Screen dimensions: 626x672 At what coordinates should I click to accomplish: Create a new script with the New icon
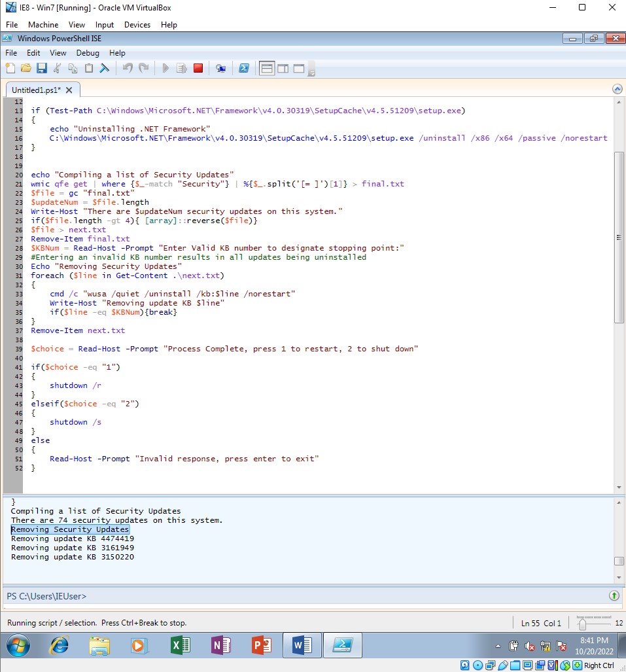[x=10, y=68]
